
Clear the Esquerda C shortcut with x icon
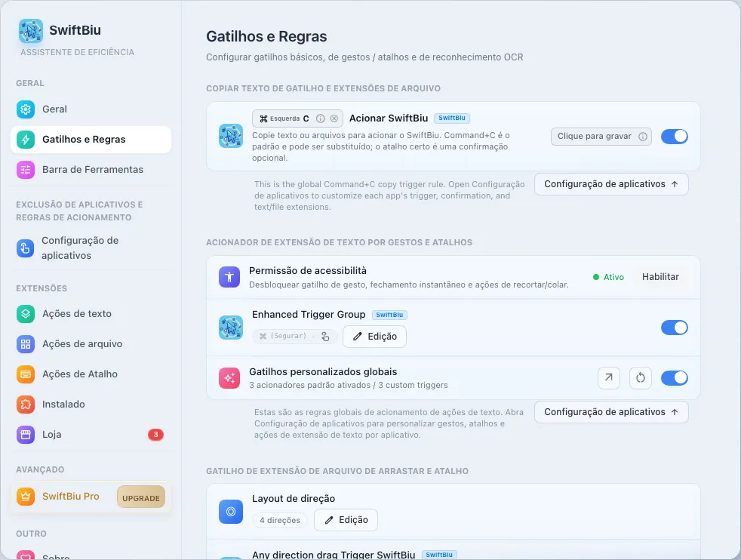(x=334, y=118)
